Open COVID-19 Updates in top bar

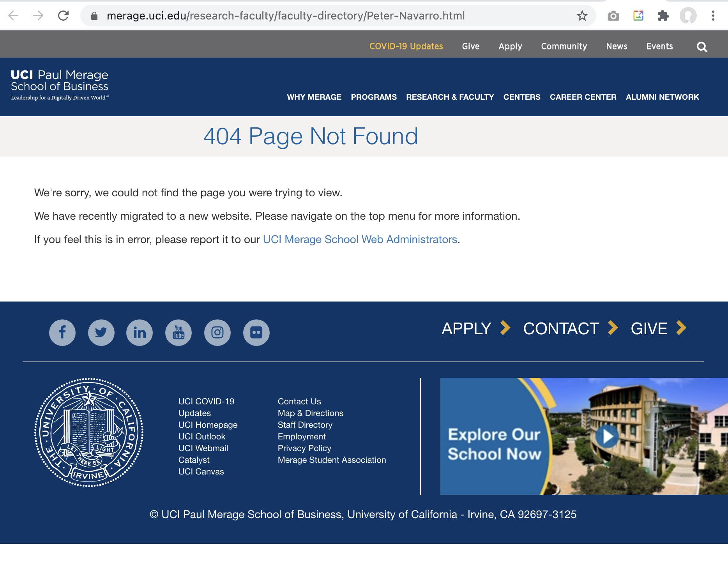click(x=406, y=46)
